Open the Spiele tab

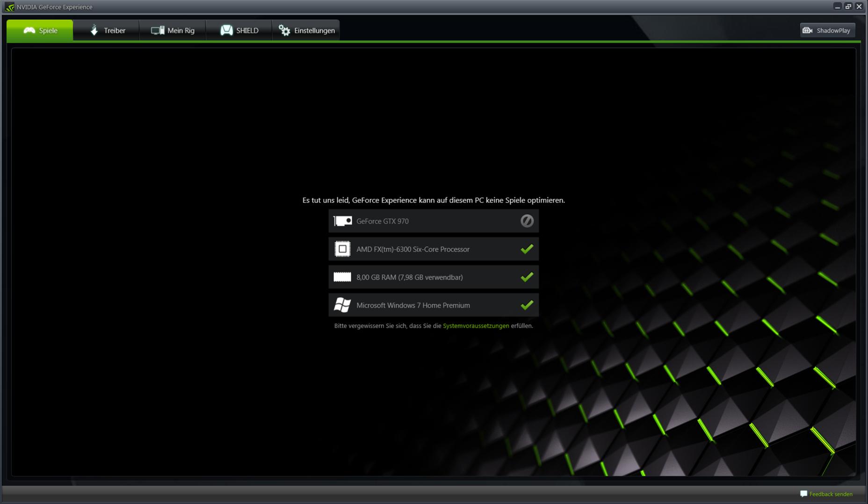[40, 30]
